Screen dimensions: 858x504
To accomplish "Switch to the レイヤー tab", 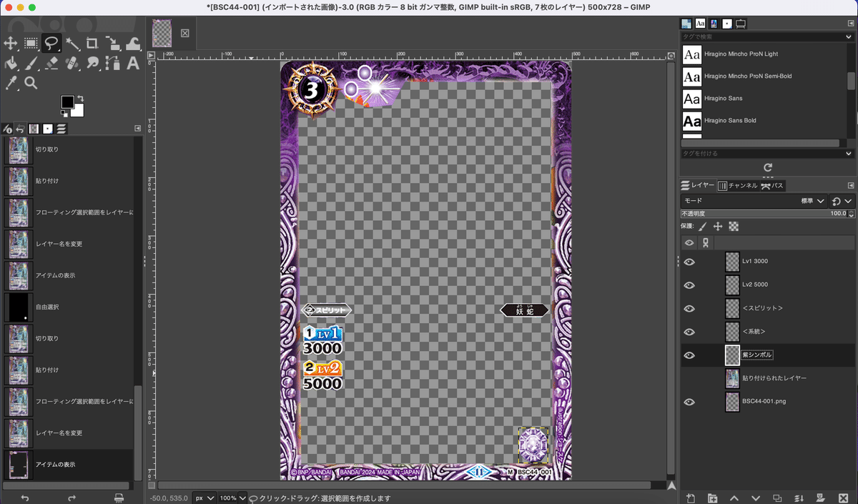I will [698, 185].
